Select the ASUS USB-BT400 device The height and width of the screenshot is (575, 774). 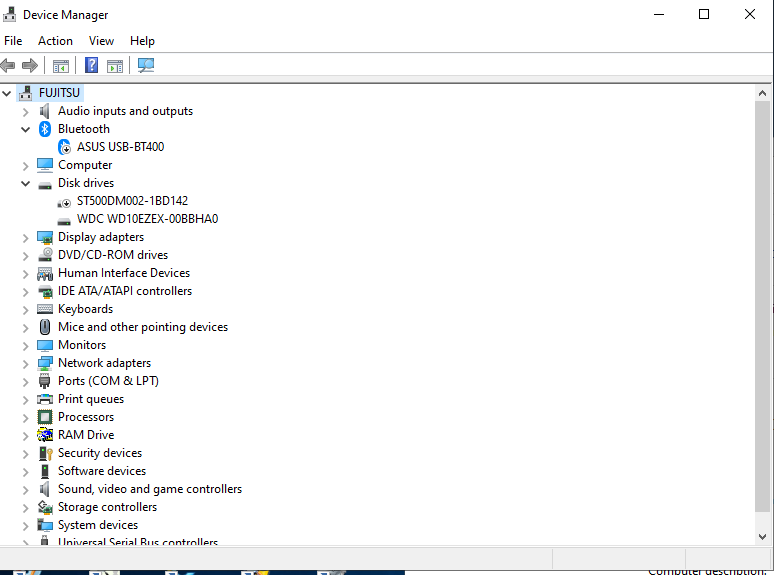click(120, 147)
